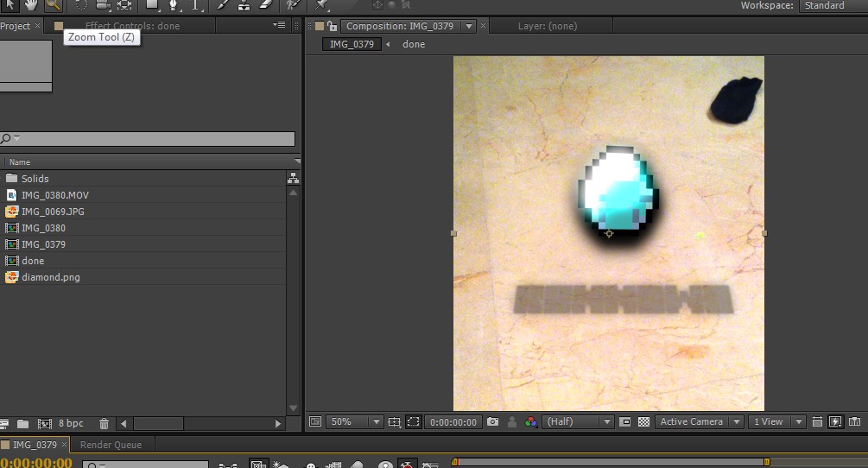
Task: Click the viewer current time 0:00:00:00 button
Action: tap(453, 422)
